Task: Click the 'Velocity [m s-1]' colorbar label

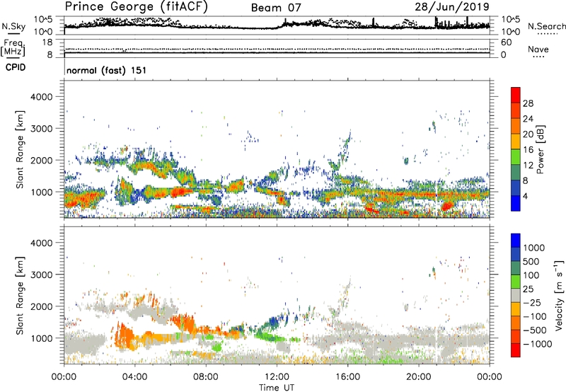Action: (559, 295)
